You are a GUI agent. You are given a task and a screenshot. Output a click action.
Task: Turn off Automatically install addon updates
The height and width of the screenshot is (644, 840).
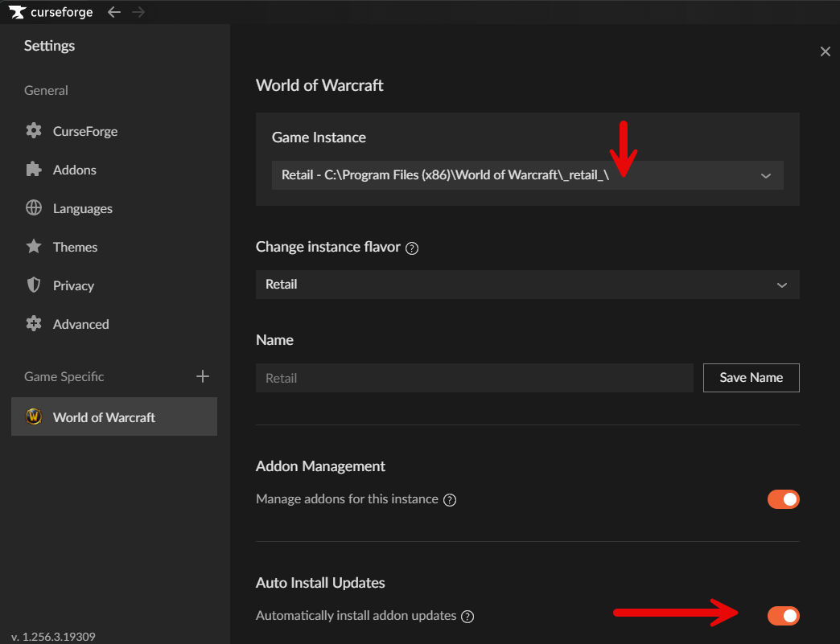click(783, 616)
